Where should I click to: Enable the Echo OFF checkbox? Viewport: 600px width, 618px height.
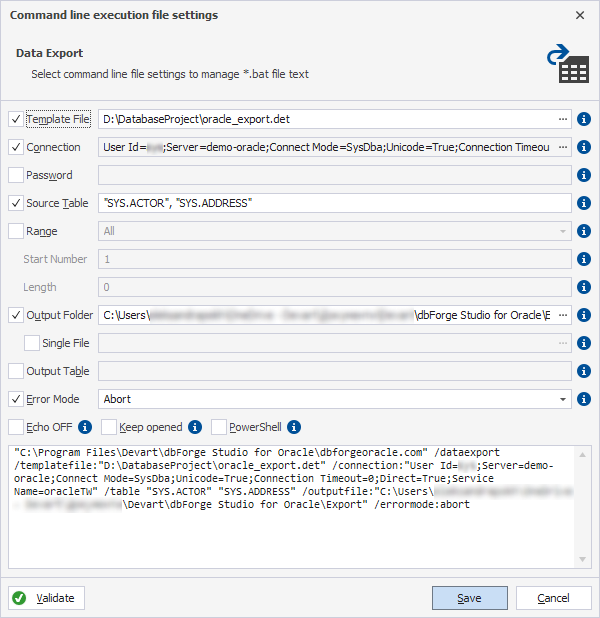(x=16, y=427)
